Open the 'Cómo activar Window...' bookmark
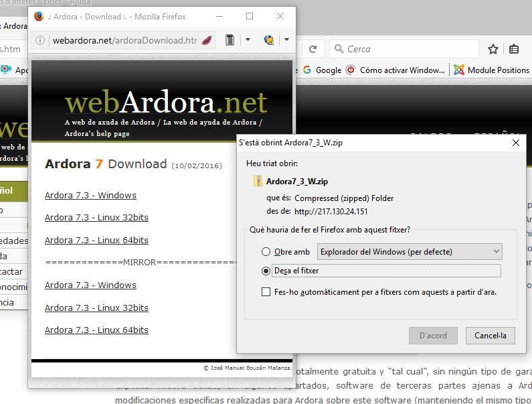This screenshot has width=532, height=404. [x=395, y=70]
